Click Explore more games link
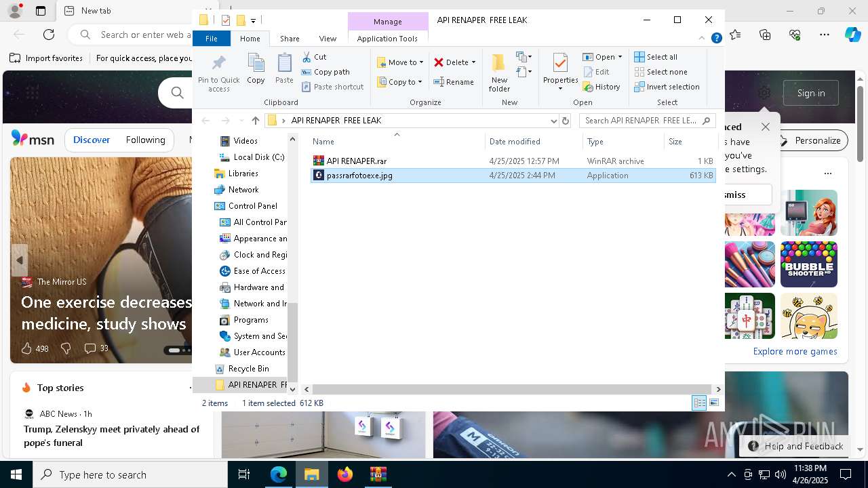This screenshot has width=868, height=488. (795, 351)
